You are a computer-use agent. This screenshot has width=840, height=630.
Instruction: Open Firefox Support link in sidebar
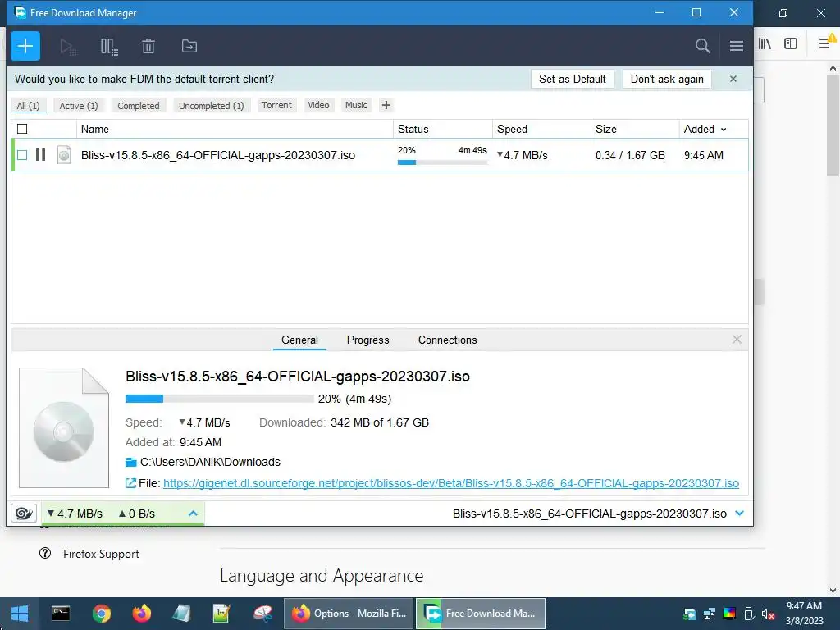point(101,554)
